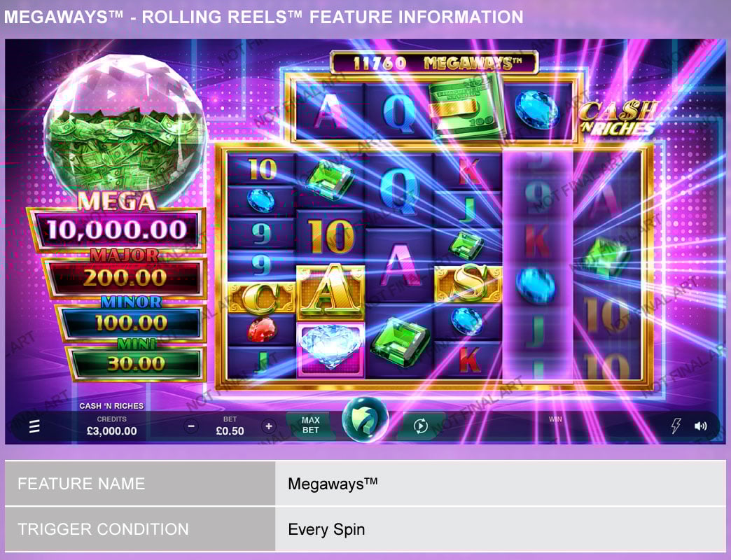Click the red ruby gem symbol
The width and height of the screenshot is (731, 560).
pyautogui.click(x=262, y=330)
